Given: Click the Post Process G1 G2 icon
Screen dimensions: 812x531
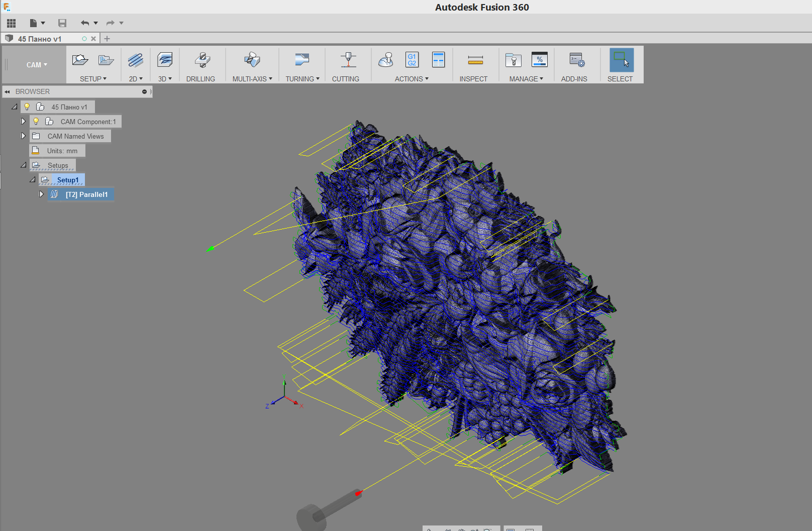Looking at the screenshot, I should tap(412, 60).
